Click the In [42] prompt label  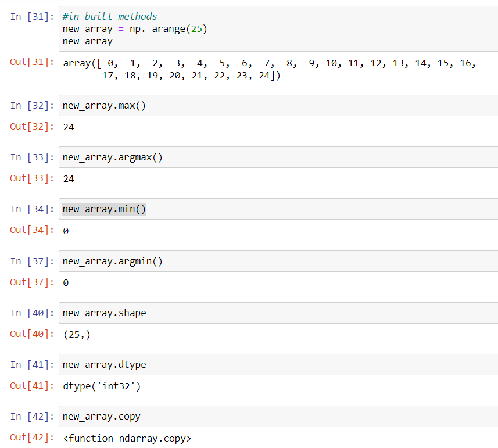[32, 416]
